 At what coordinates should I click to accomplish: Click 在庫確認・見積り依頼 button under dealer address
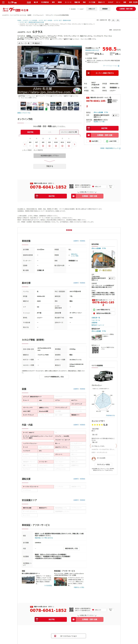click(x=102, y=135)
